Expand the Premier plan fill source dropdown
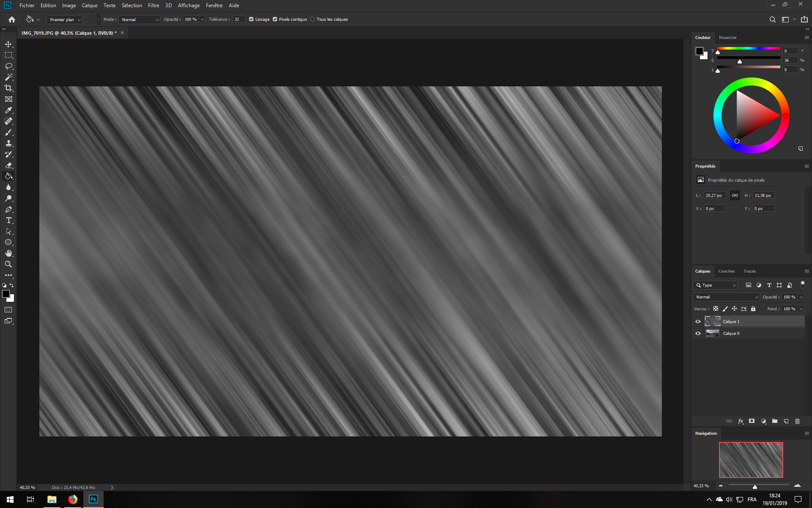The width and height of the screenshot is (812, 508). tap(79, 19)
